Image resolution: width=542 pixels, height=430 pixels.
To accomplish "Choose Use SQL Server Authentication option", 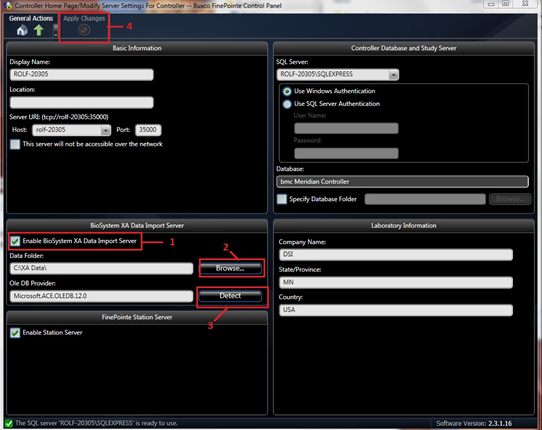I will (287, 104).
